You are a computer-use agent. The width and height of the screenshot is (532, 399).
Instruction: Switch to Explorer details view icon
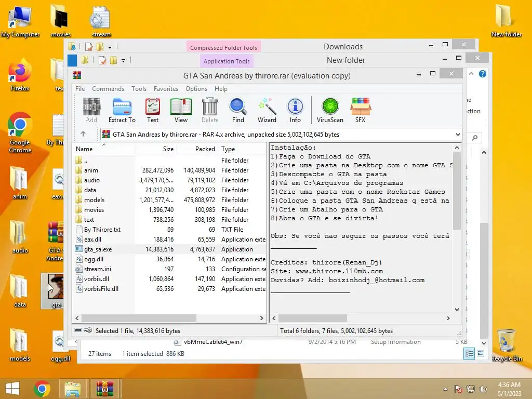pos(469,354)
